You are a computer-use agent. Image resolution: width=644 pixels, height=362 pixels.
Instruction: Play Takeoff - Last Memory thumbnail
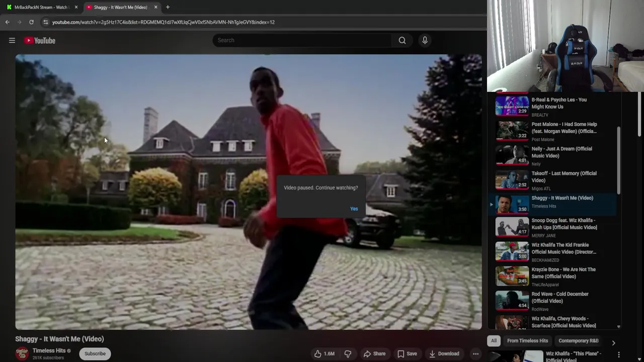[512, 180]
